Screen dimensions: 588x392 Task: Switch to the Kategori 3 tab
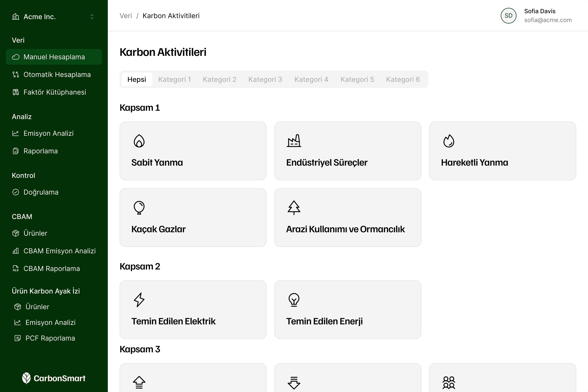pos(265,79)
